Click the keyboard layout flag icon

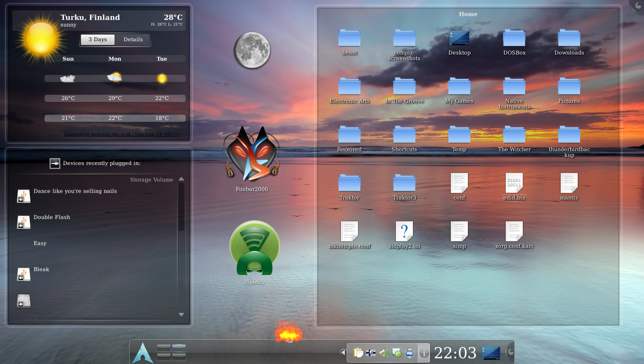(371, 353)
